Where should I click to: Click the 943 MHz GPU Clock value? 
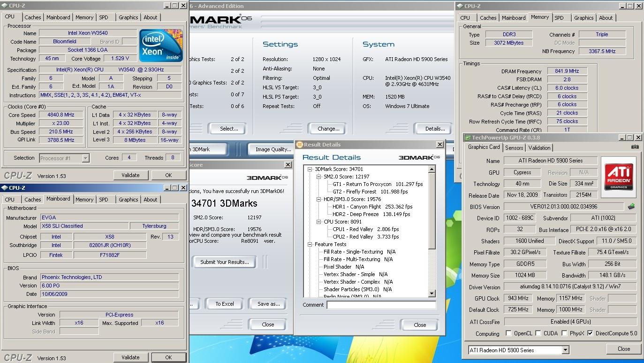coord(518,298)
